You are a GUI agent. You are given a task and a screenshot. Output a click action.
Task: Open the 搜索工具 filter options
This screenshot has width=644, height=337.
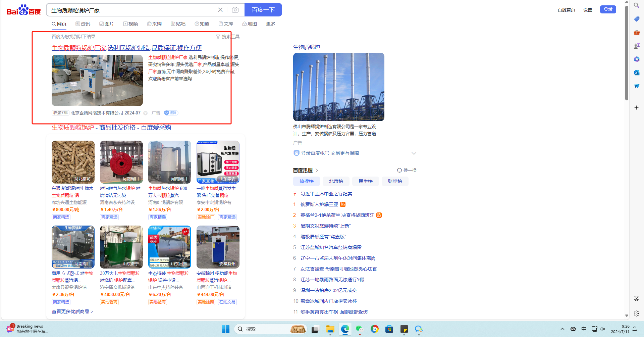[228, 37]
